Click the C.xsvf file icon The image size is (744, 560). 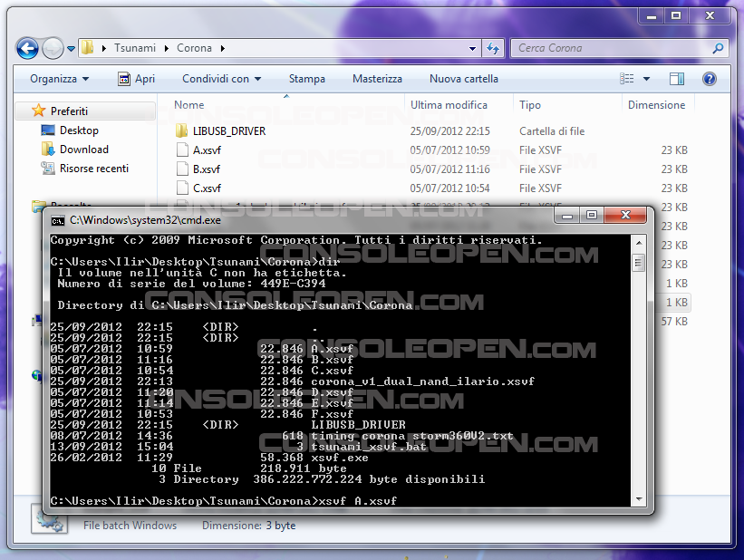(x=182, y=188)
